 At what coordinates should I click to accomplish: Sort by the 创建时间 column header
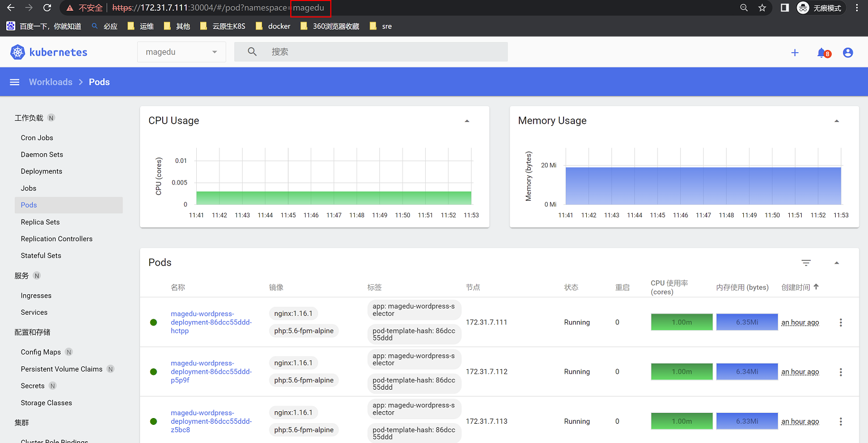795,288
